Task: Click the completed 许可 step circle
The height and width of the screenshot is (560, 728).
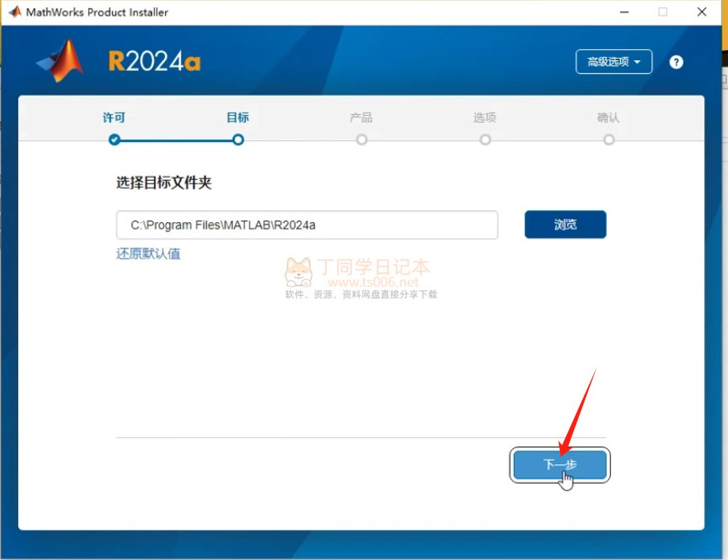Action: (x=114, y=140)
